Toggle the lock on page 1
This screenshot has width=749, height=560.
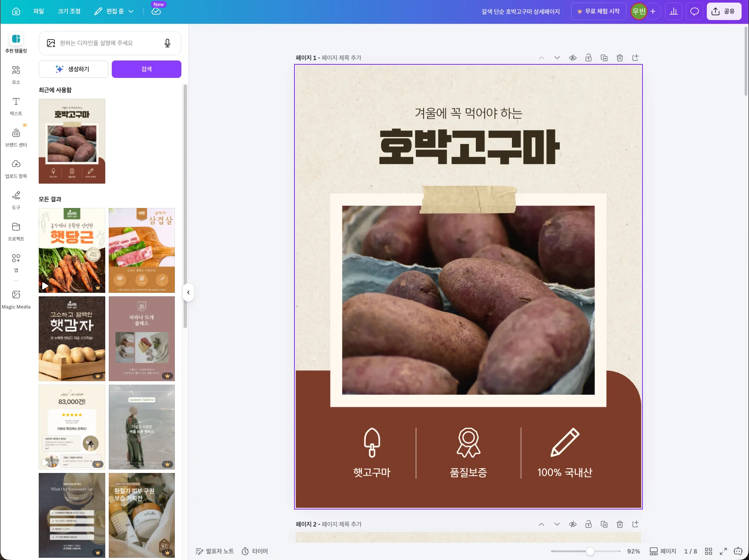[588, 58]
